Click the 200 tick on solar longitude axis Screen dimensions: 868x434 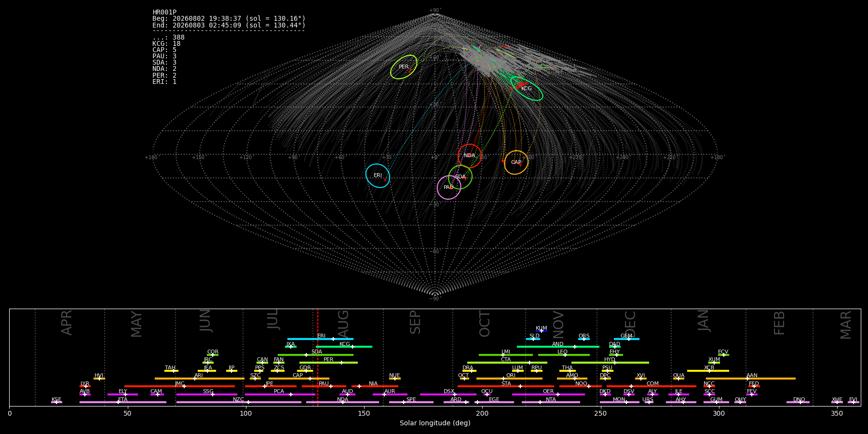pos(482,413)
